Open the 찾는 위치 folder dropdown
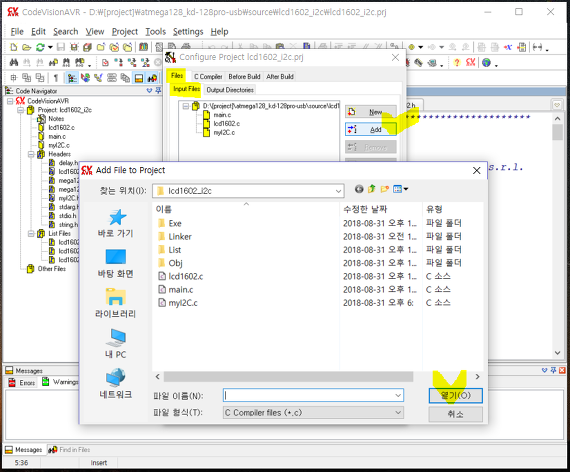This screenshot has width=570, height=472. pos(338,191)
